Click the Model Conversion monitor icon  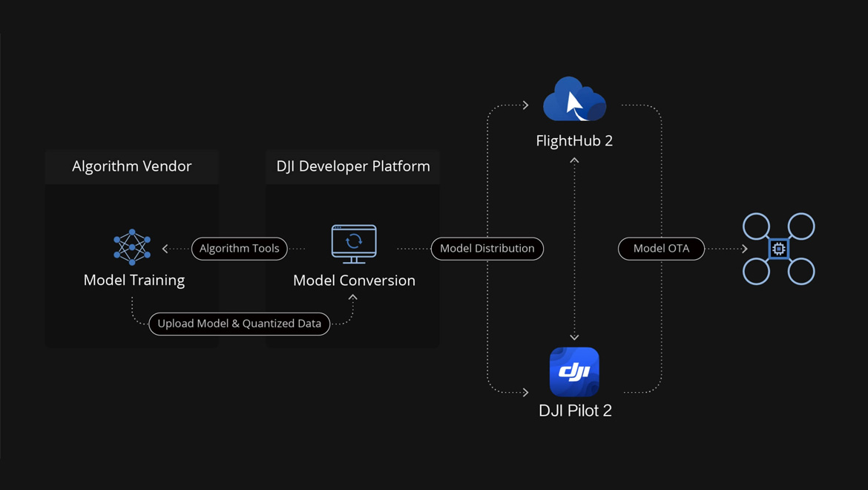[x=354, y=244]
